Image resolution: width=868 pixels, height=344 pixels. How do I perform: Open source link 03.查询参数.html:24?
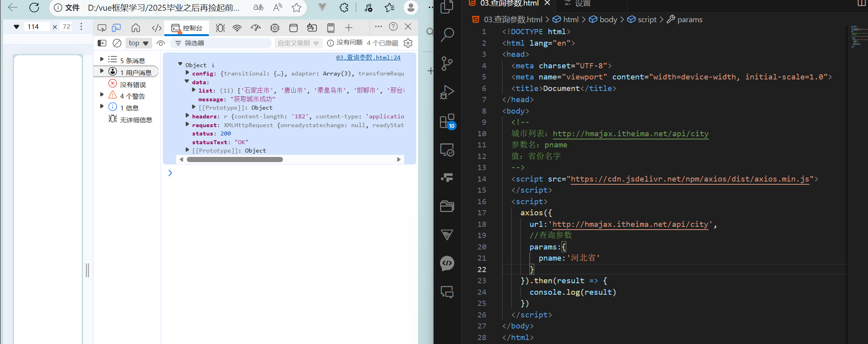click(x=368, y=58)
